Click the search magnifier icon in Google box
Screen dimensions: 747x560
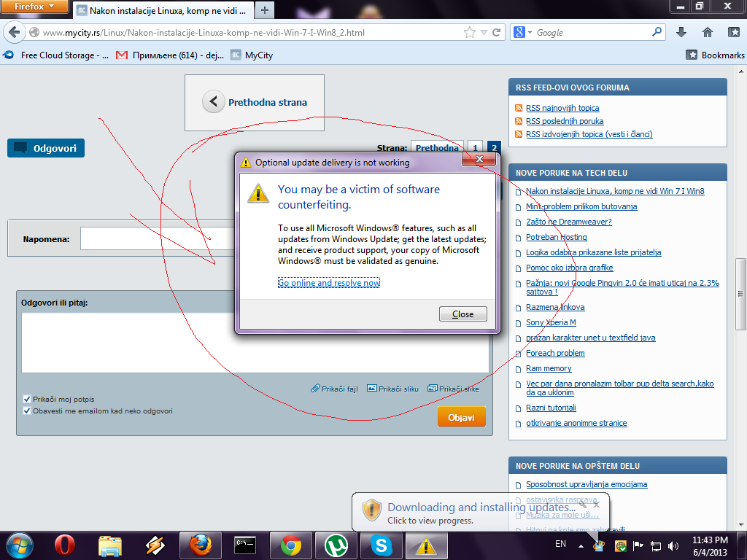click(657, 32)
